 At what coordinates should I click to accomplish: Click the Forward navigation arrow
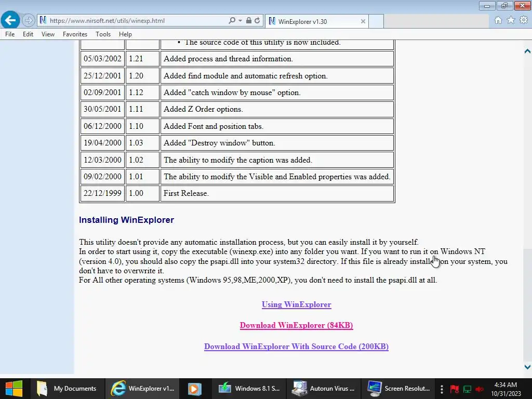[x=29, y=20]
